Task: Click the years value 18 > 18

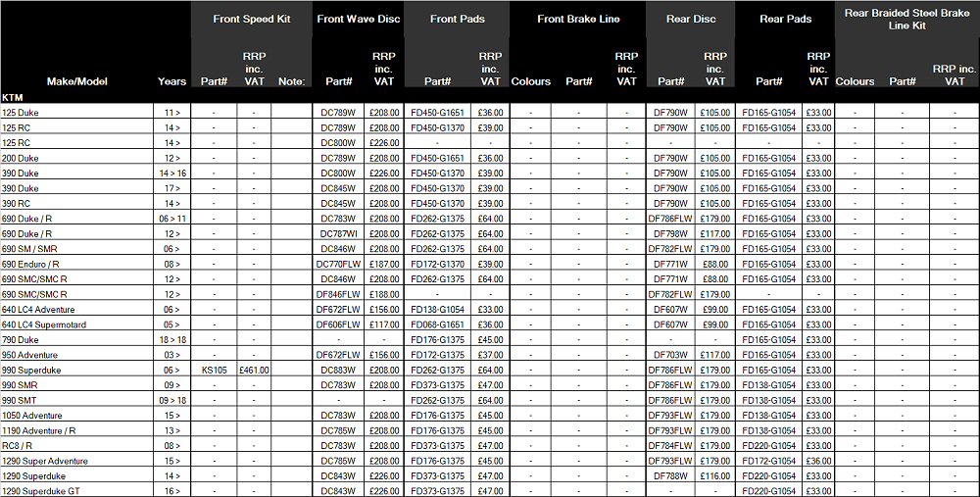Action: [171, 340]
